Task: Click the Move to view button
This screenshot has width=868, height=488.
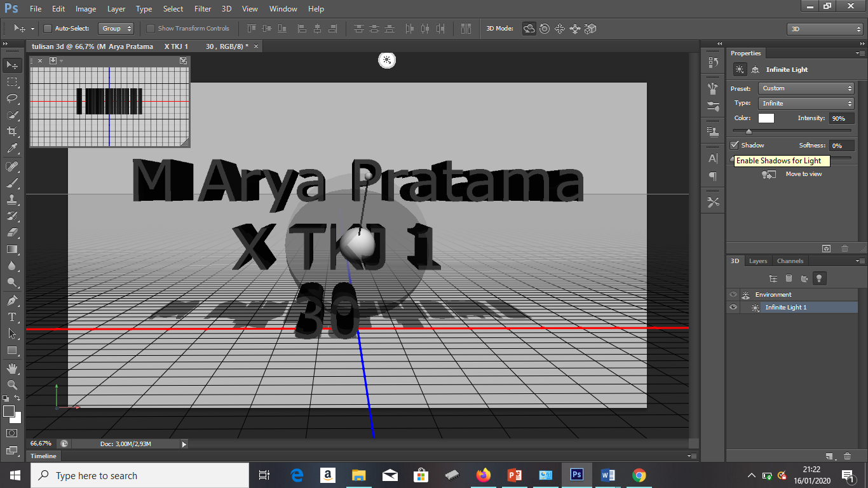Action: click(768, 173)
